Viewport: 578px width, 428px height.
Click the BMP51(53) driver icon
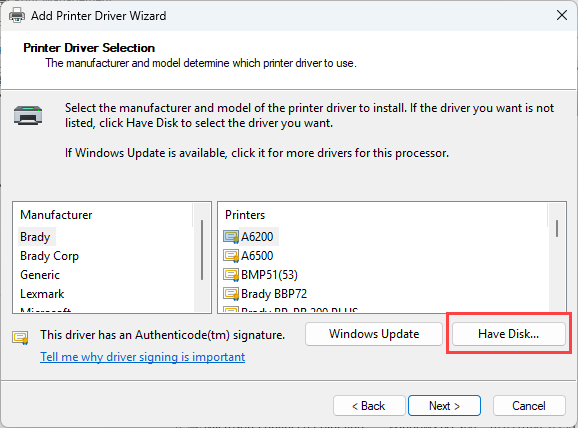231,275
